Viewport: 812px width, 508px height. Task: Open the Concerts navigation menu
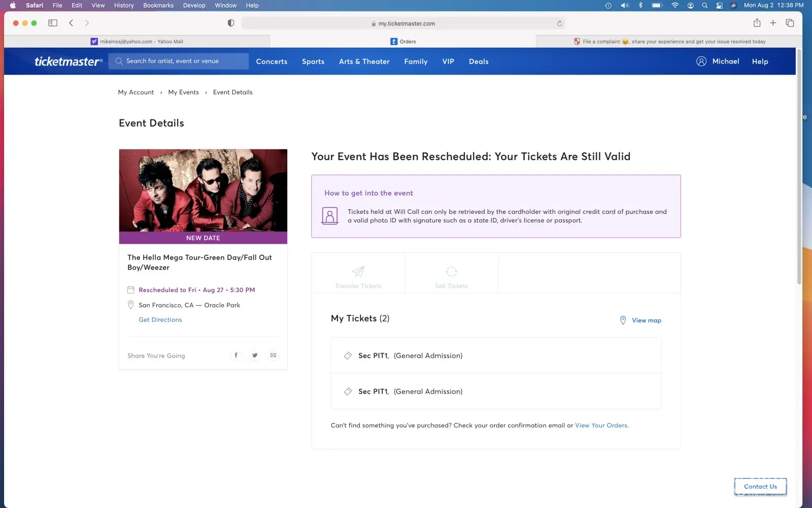tap(272, 61)
